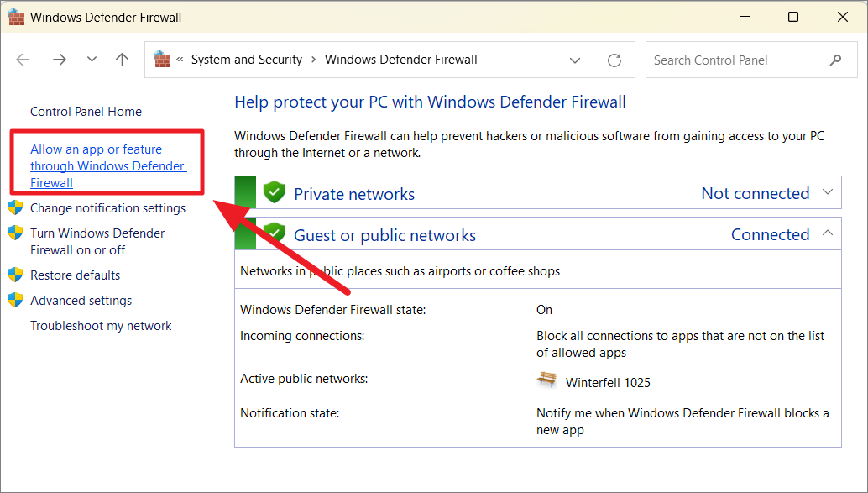
Task: Click the Not connected status text
Action: (755, 193)
